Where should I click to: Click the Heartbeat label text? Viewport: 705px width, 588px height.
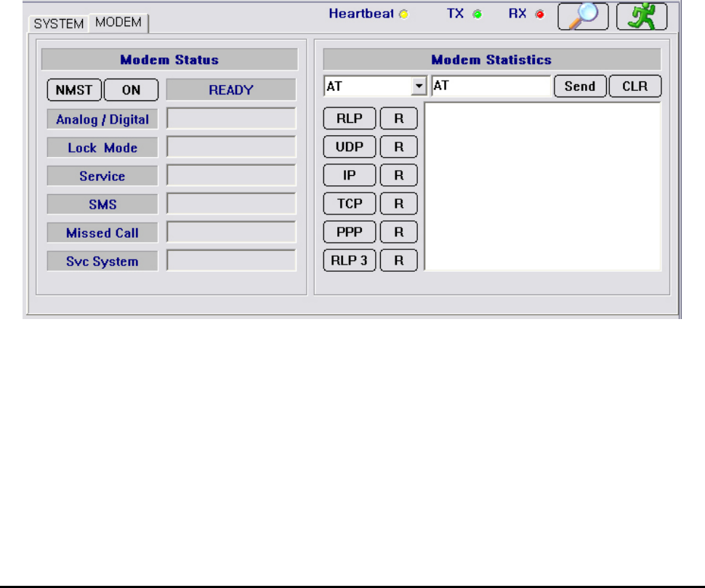tap(361, 14)
